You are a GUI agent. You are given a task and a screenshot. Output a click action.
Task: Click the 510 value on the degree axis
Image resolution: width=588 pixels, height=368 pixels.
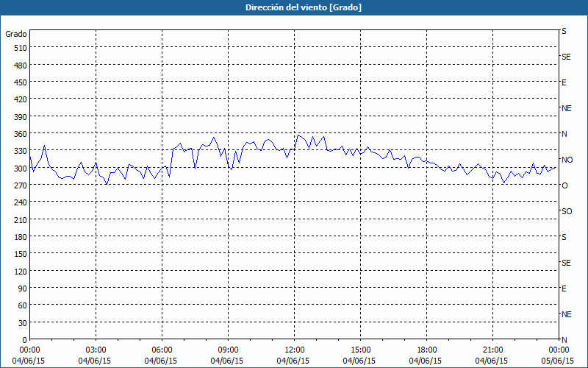[21, 48]
